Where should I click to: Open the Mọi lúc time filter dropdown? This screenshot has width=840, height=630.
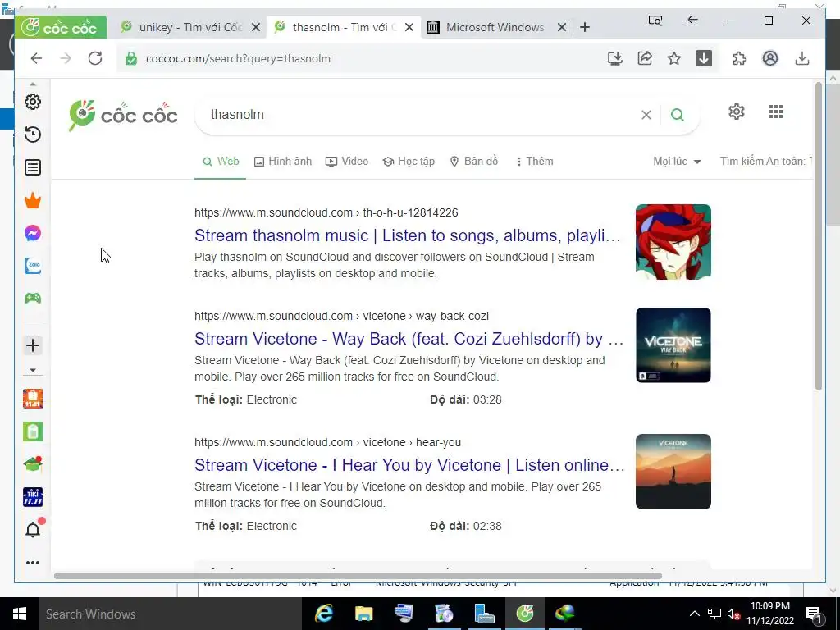(x=677, y=162)
